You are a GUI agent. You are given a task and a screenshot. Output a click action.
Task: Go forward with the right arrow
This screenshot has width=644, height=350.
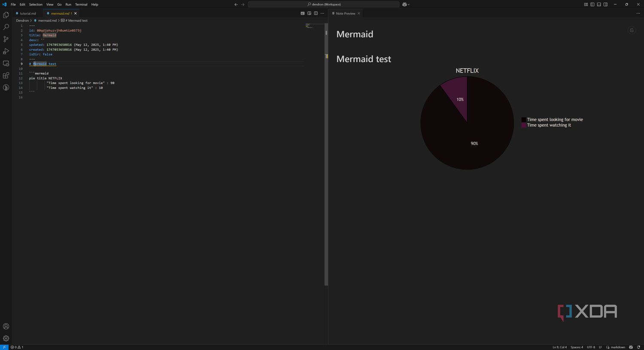coord(243,4)
